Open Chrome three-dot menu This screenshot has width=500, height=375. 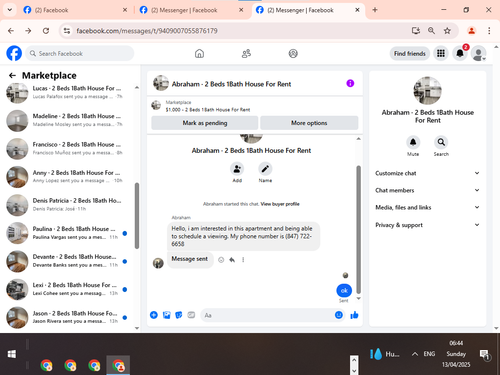[x=489, y=31]
